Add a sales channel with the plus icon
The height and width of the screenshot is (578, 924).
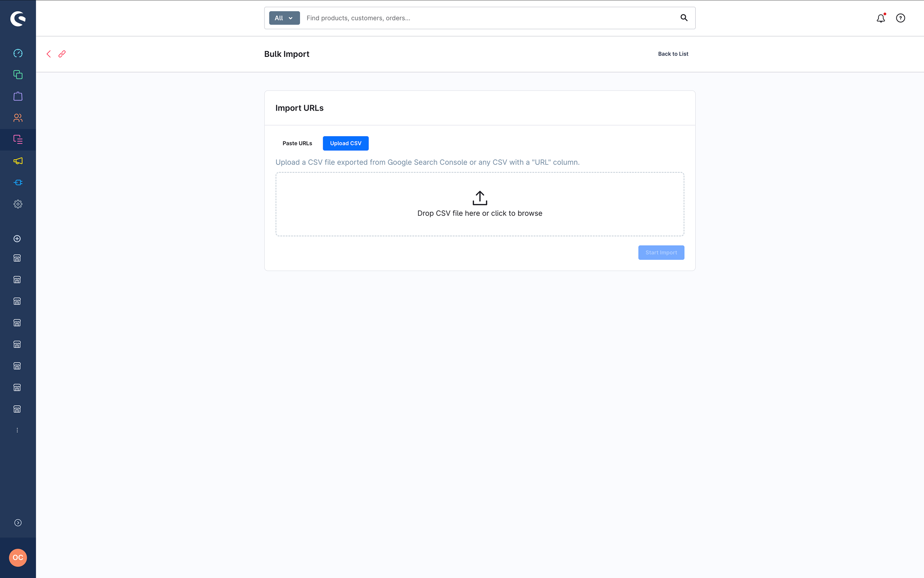click(17, 239)
